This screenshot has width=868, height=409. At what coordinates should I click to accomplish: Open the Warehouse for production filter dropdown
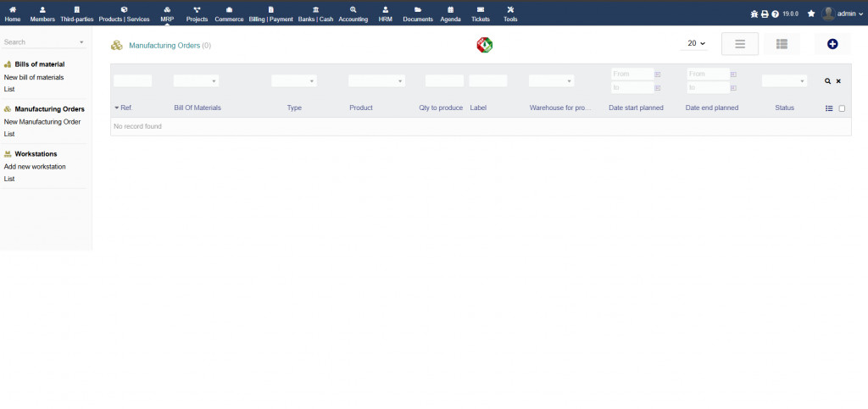551,80
